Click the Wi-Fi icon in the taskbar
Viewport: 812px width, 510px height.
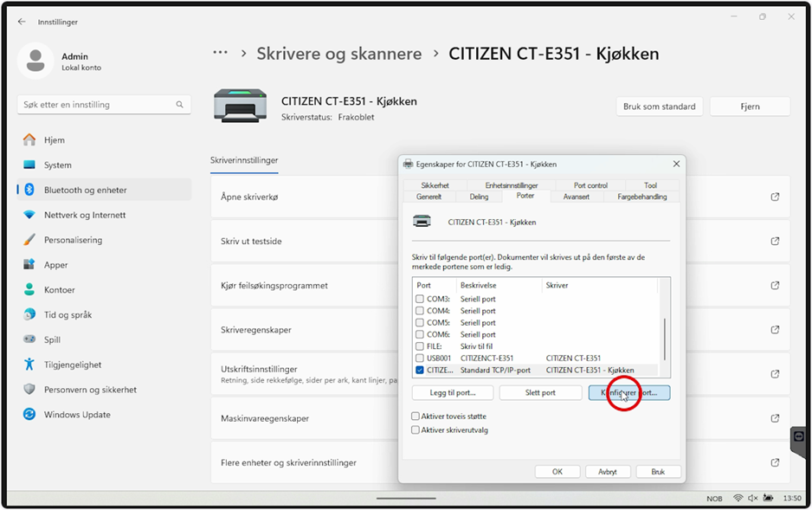point(738,498)
